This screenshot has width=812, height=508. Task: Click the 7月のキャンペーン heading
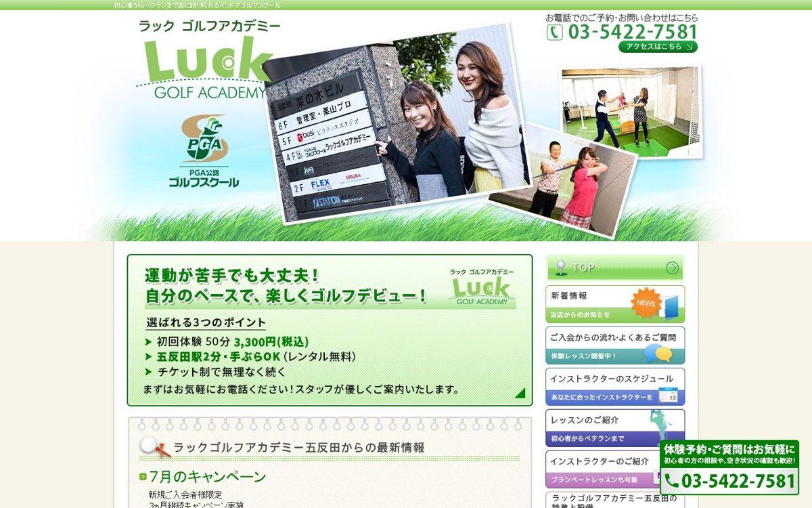(208, 477)
